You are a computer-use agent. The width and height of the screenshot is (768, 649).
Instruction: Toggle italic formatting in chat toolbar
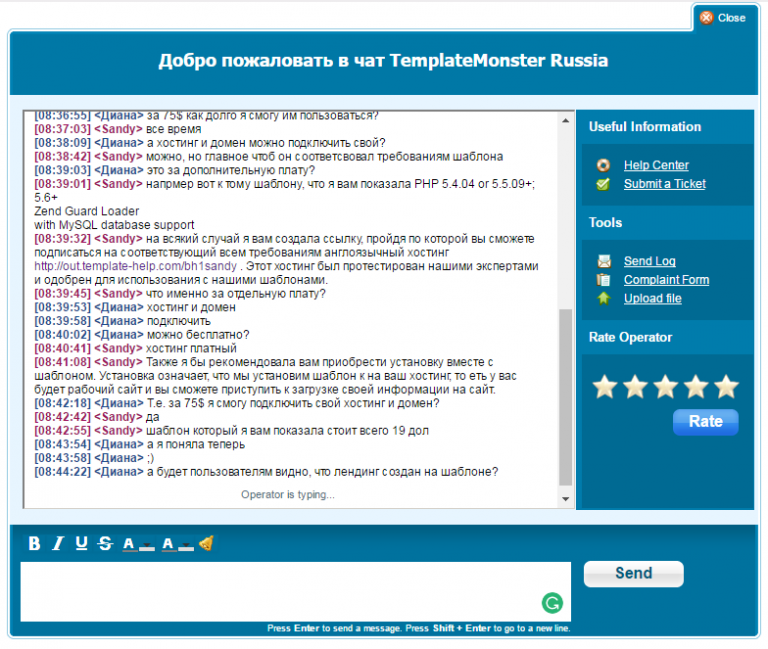point(58,543)
